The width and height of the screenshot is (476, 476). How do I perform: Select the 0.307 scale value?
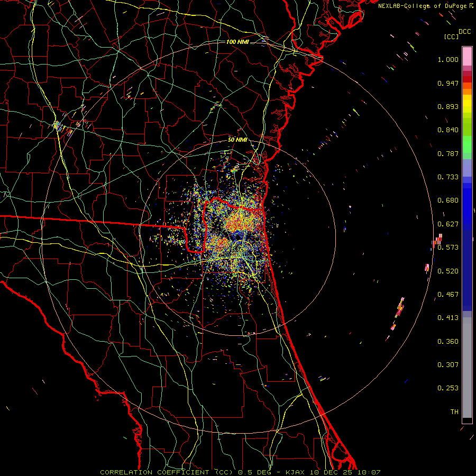coord(448,365)
